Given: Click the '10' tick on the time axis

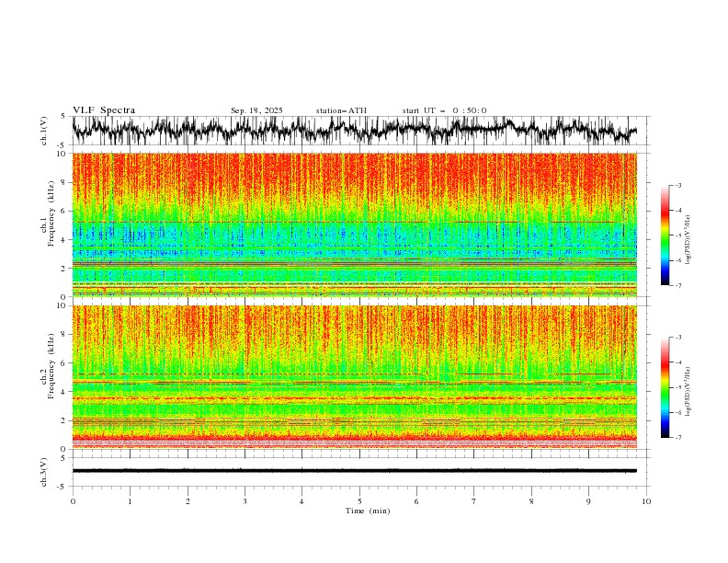Looking at the screenshot, I should click(x=646, y=501).
